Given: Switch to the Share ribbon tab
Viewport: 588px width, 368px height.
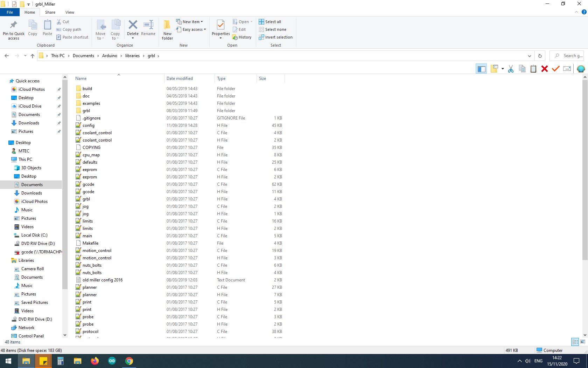Looking at the screenshot, I should click(50, 12).
